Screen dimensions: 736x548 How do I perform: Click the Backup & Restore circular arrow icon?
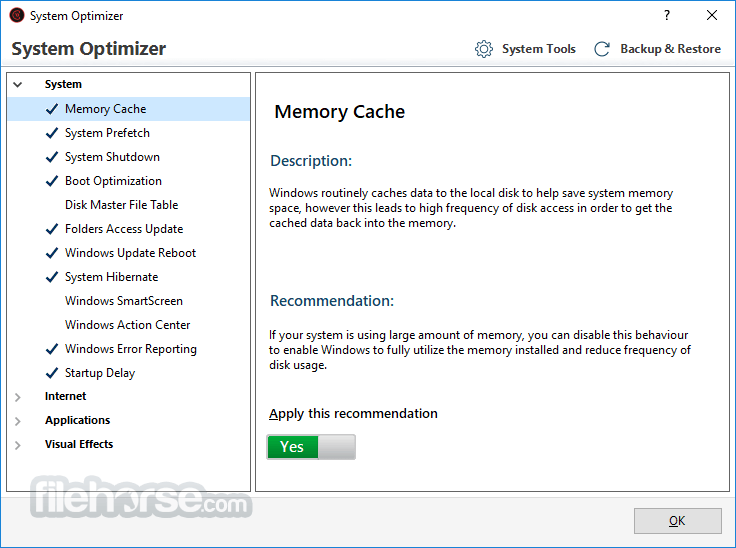(602, 49)
